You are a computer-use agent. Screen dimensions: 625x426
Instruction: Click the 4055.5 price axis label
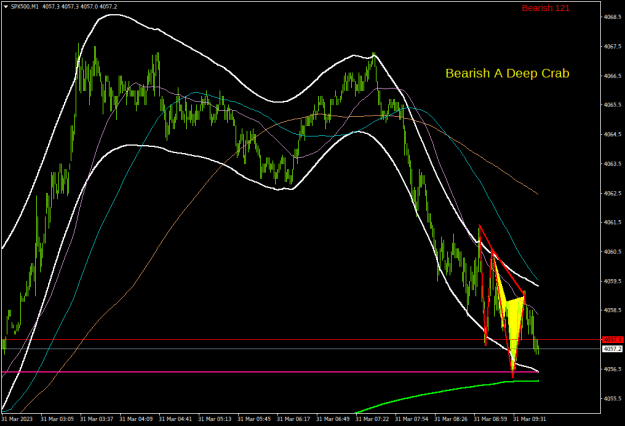(x=612, y=399)
